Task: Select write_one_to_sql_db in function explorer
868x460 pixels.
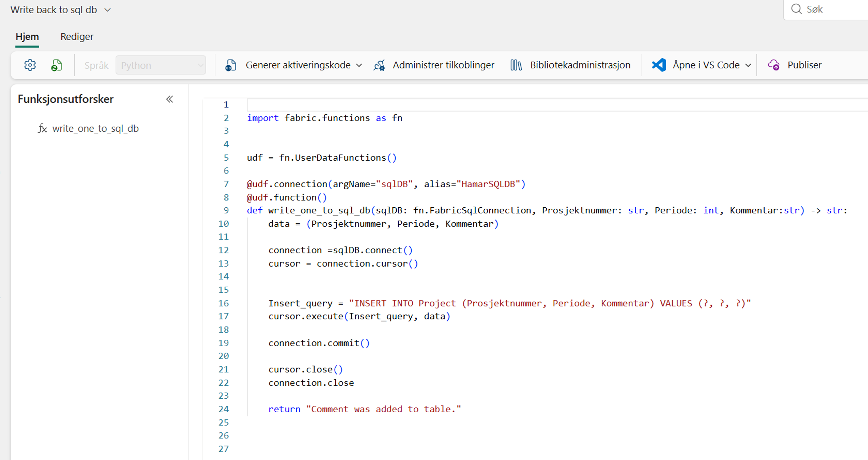Action: [x=95, y=128]
